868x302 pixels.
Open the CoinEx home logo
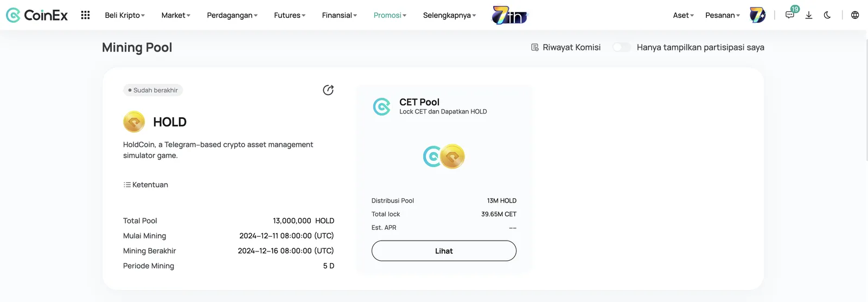(37, 15)
